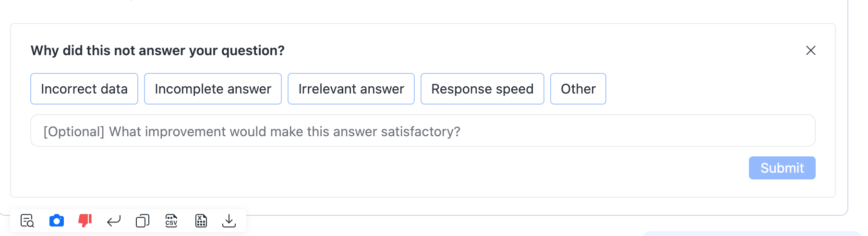
Task: Toggle the red thumbs-down feedback icon
Action: pyautogui.click(x=85, y=221)
